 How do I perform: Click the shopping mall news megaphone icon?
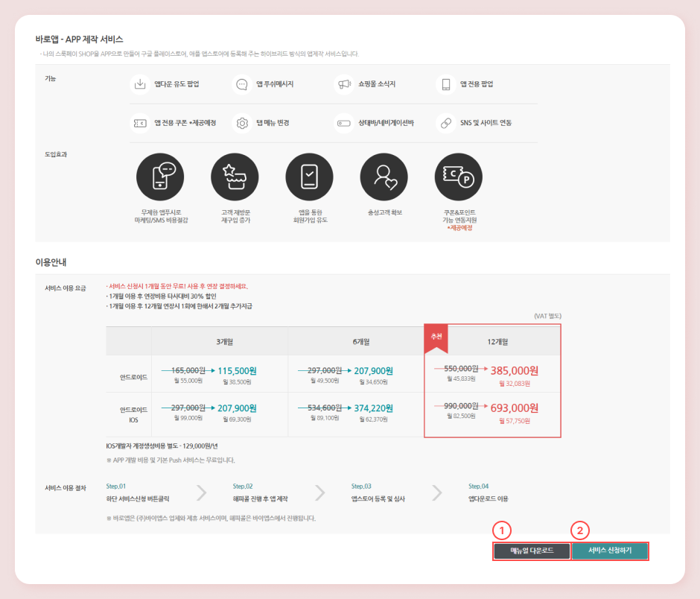tap(343, 84)
